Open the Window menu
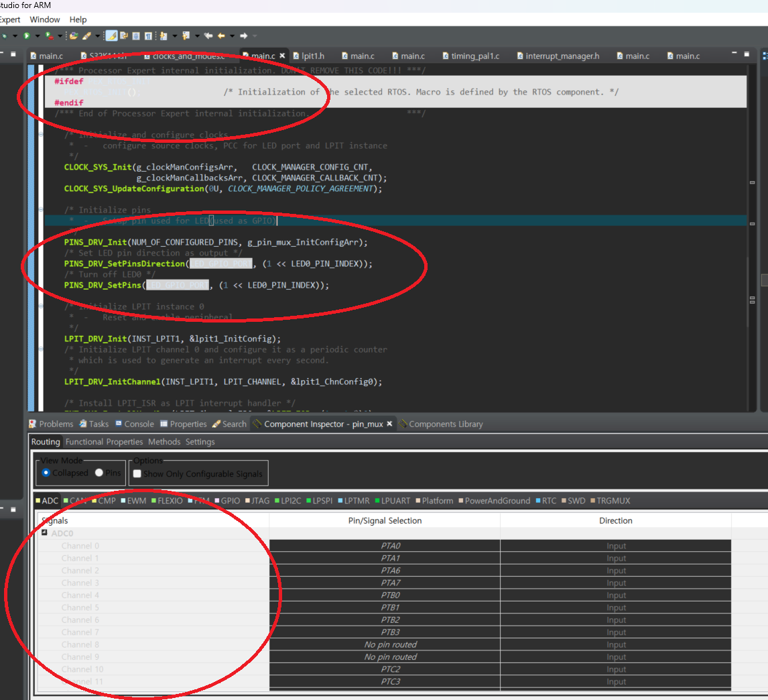Screen dimensions: 768x700 (x=44, y=19)
